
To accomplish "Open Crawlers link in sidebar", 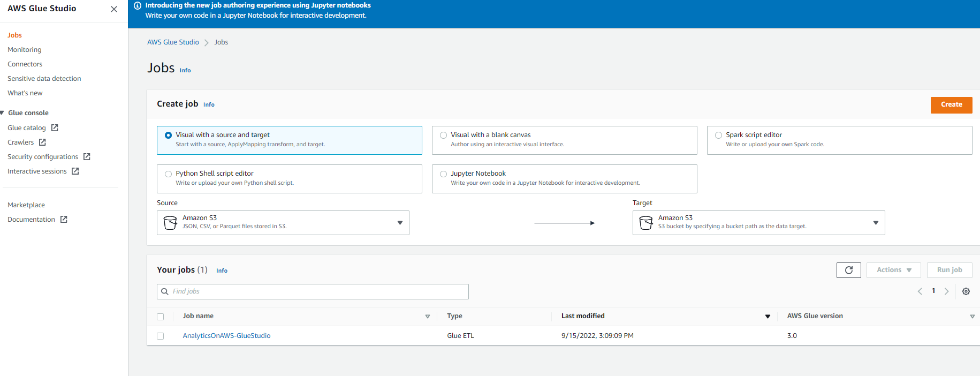I will coord(20,142).
